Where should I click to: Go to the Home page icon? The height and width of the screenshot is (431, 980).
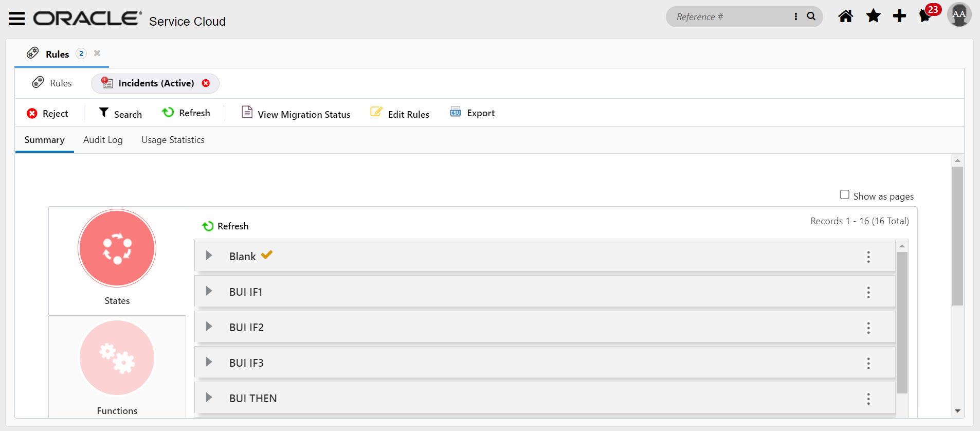coord(845,16)
